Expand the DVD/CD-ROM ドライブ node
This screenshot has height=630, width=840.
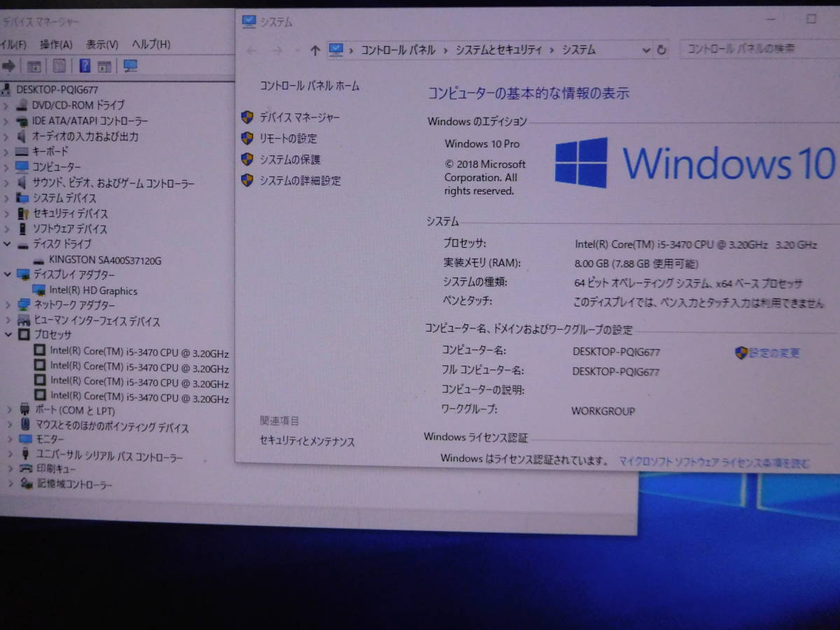(6, 105)
